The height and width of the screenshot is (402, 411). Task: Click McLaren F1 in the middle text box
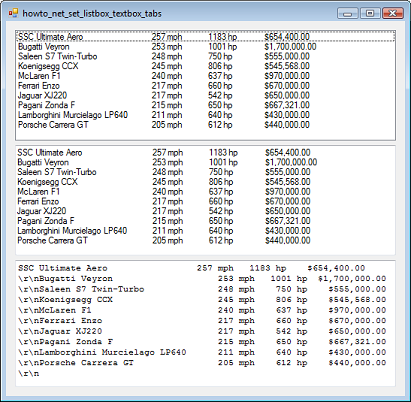pyautogui.click(x=38, y=192)
